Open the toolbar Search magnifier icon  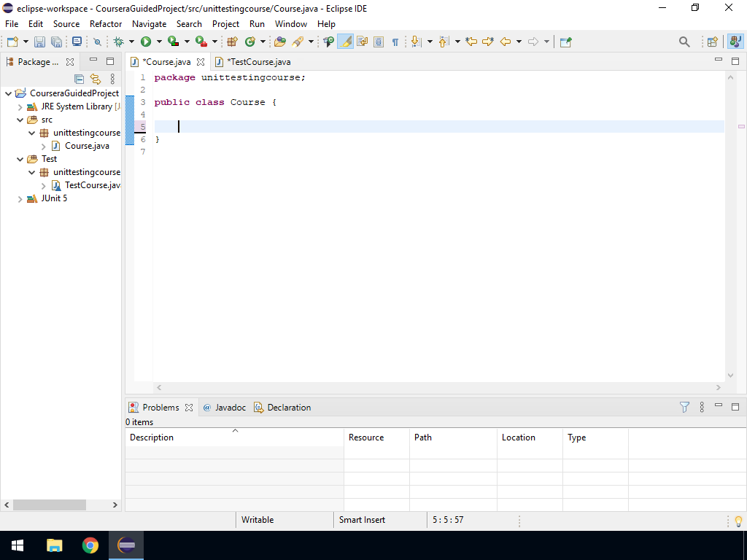click(x=684, y=42)
